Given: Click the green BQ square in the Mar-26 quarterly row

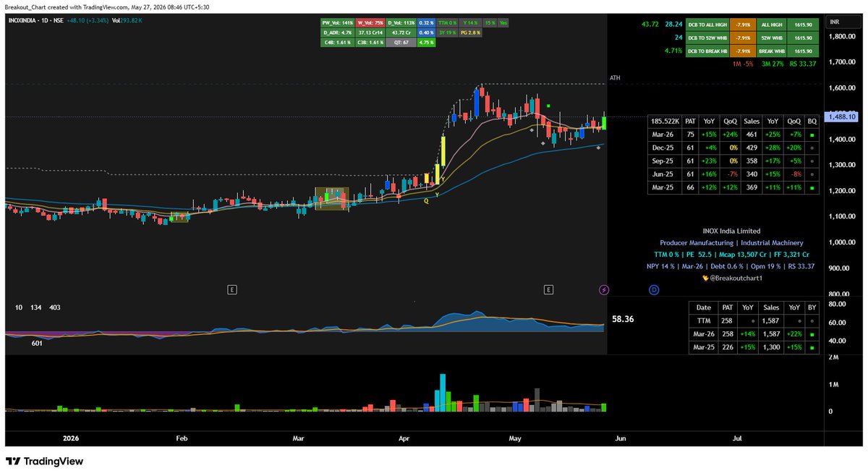Looking at the screenshot, I should tap(812, 134).
